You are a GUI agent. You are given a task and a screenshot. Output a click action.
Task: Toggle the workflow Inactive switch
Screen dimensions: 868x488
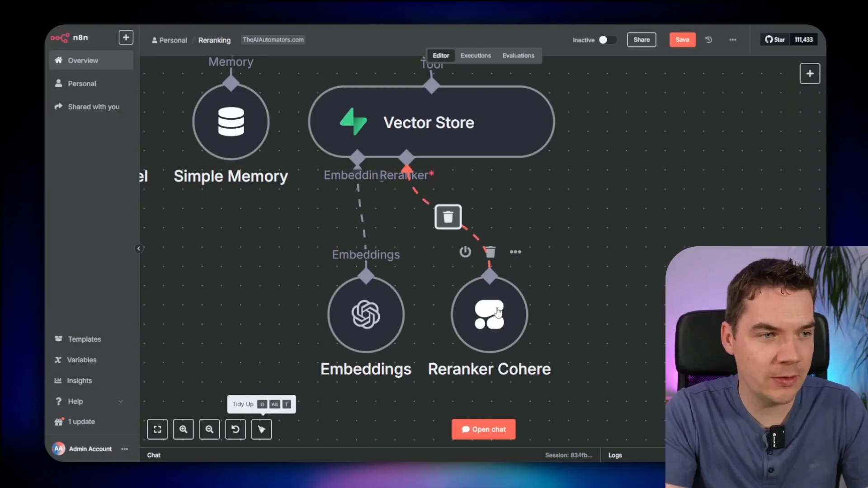tap(607, 40)
